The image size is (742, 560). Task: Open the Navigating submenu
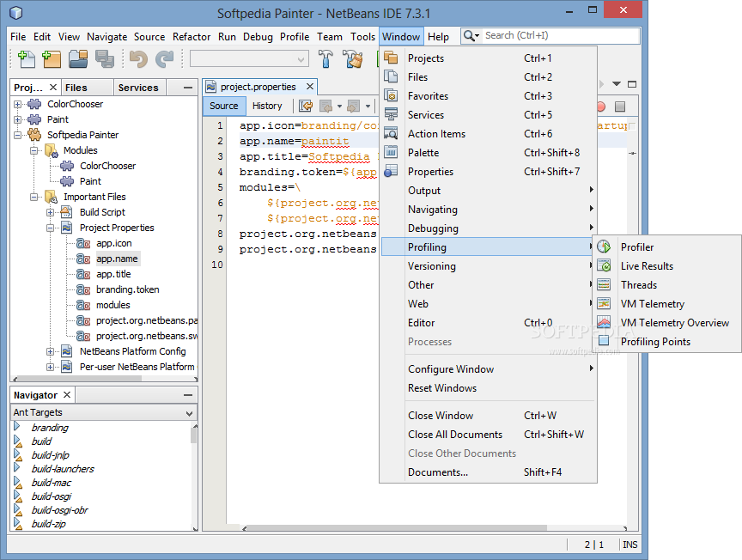[488, 210]
